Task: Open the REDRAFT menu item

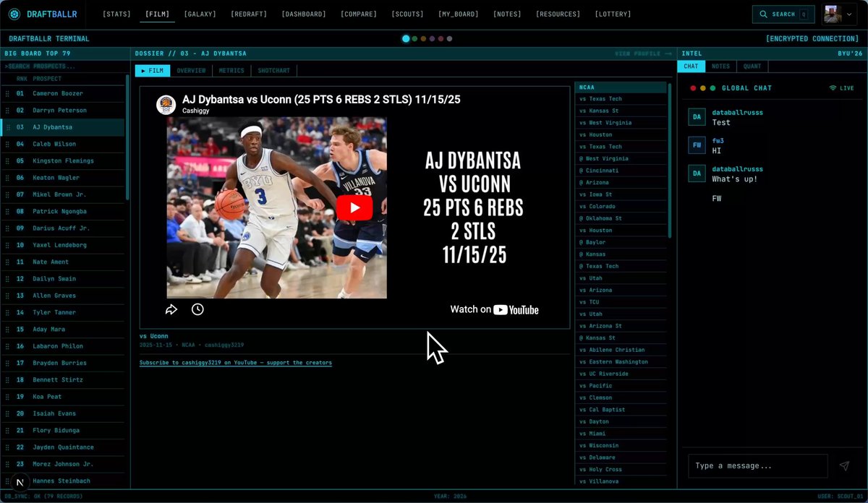Action: click(249, 14)
